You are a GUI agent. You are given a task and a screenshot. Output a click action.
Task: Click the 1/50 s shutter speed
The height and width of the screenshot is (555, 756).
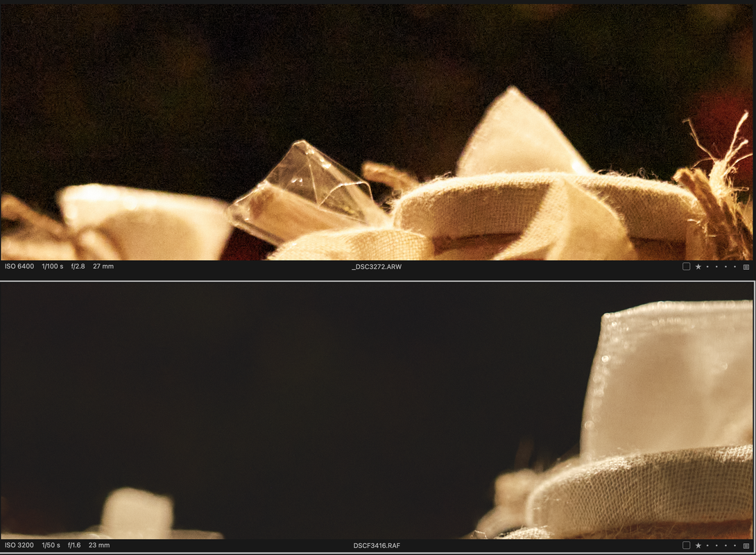tap(51, 545)
